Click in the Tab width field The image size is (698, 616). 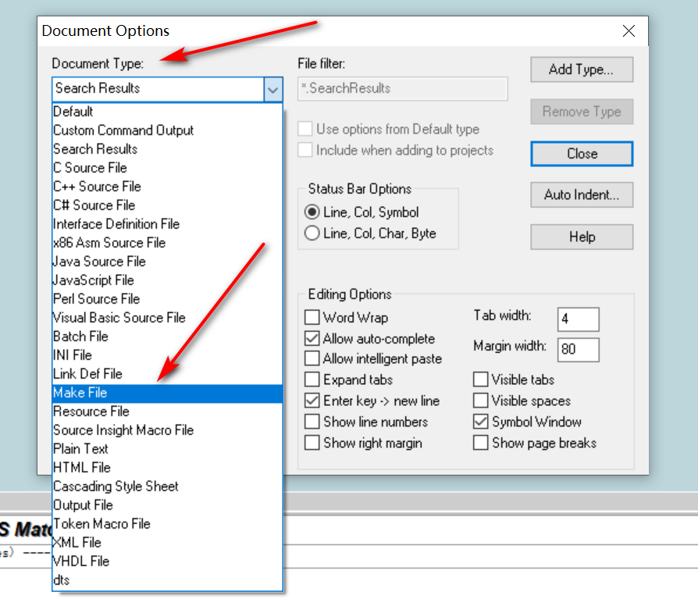tap(578, 319)
